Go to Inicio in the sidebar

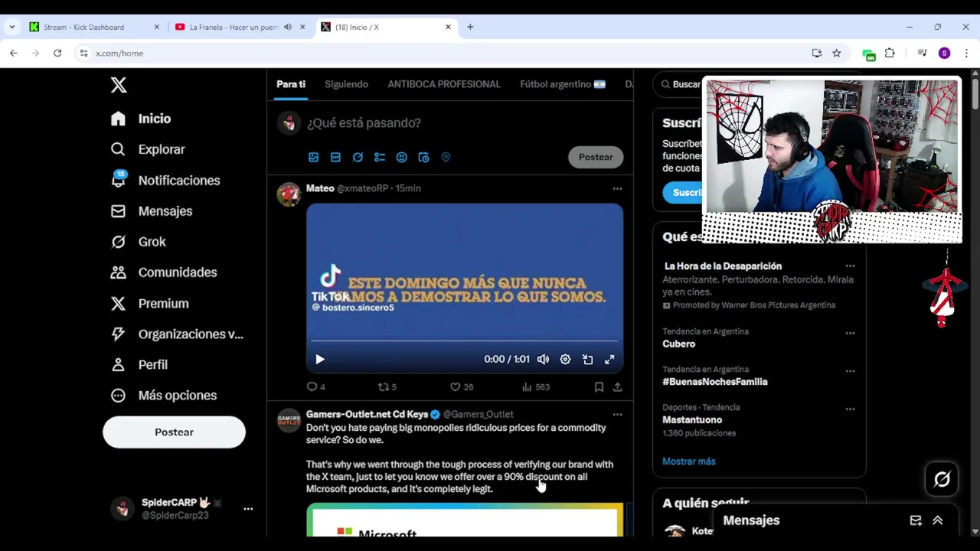[141, 119]
